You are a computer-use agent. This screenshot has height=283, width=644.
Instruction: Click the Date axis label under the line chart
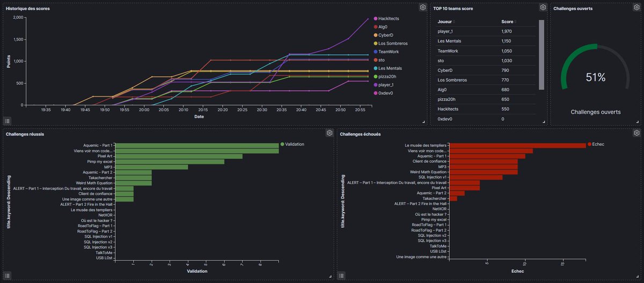199,116
